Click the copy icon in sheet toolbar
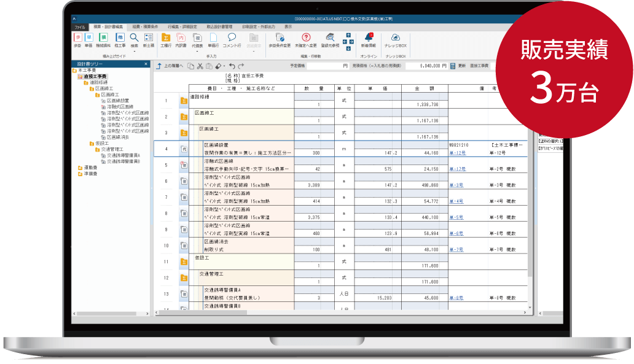Screen dimensions: 634x364 pos(191,66)
